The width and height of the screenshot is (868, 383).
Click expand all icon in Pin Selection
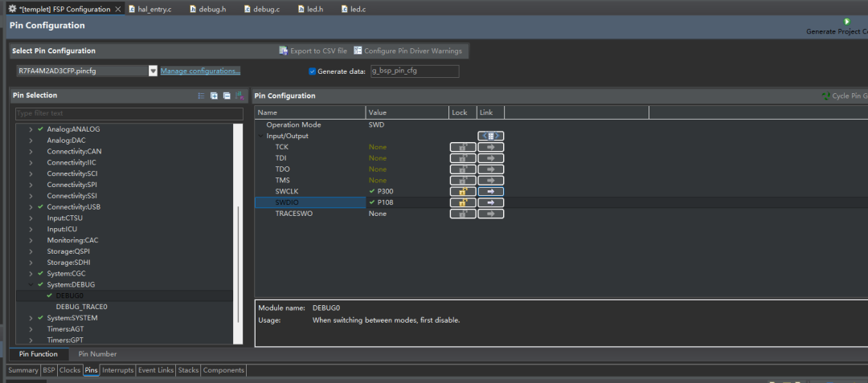(x=215, y=96)
